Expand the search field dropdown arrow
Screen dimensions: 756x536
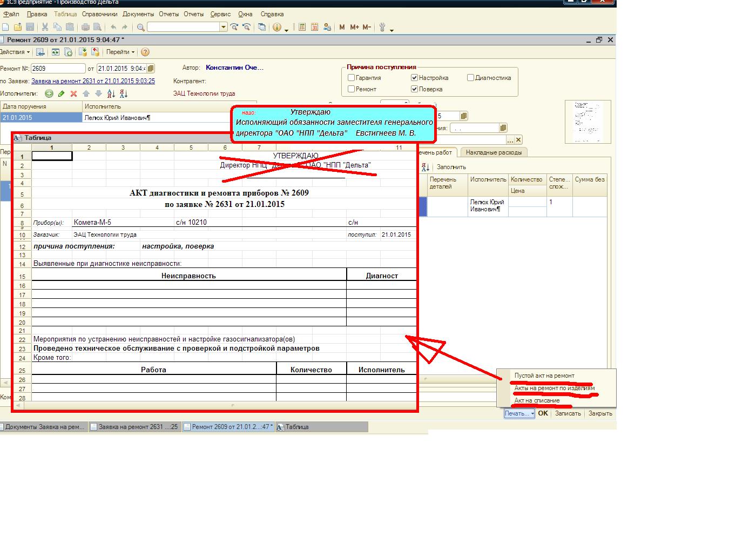224,27
